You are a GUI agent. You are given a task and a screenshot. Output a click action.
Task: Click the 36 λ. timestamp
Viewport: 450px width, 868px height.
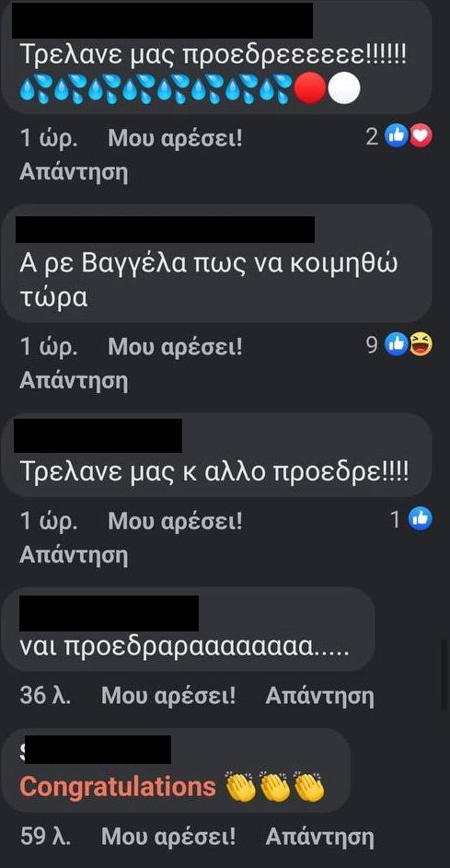tap(45, 695)
